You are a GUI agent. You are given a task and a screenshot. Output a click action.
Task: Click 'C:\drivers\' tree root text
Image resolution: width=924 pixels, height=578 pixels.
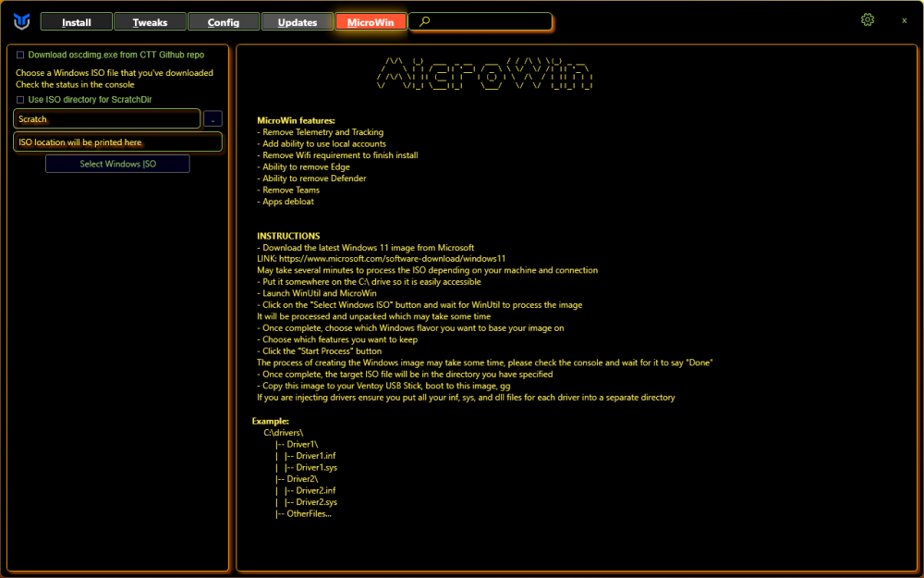click(284, 432)
